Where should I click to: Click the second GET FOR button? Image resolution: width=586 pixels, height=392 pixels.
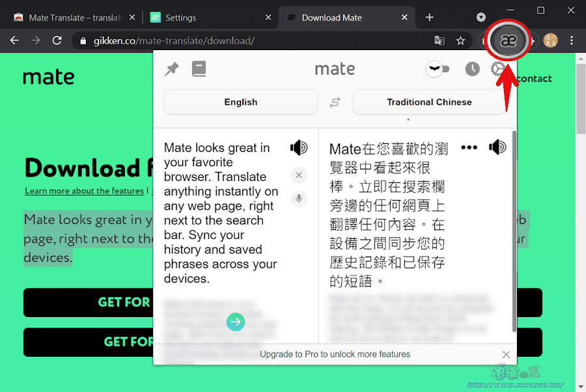click(x=88, y=342)
